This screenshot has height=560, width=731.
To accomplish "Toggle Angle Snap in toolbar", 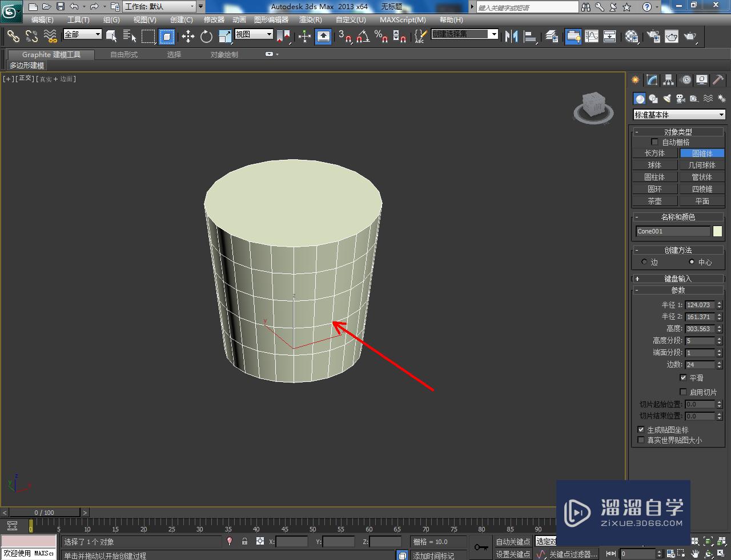I will point(363,37).
